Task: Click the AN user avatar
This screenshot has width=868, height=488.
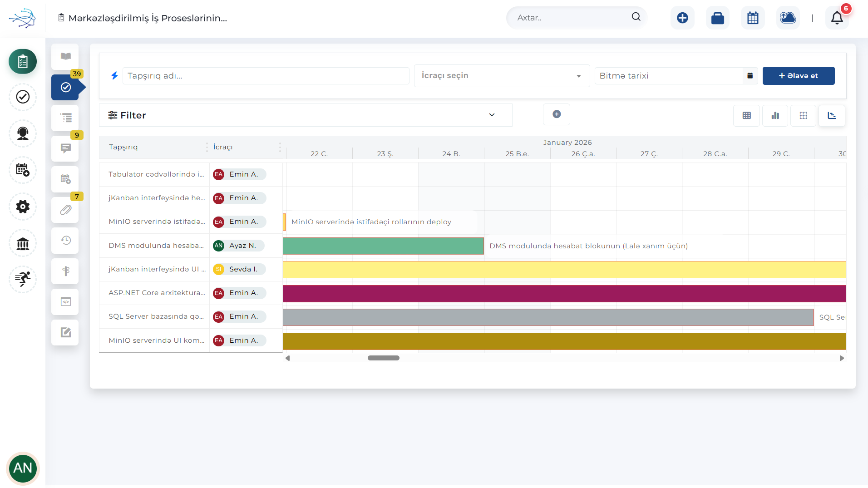Action: [23, 468]
